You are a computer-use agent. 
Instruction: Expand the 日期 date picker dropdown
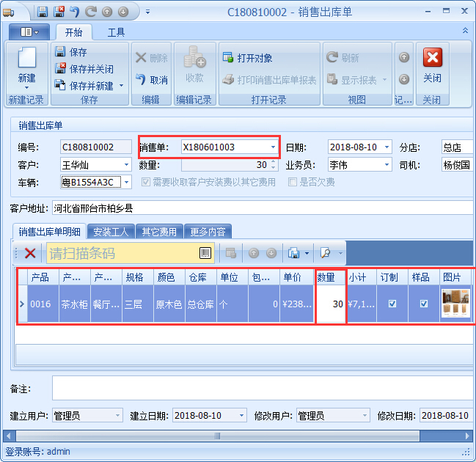coord(387,147)
